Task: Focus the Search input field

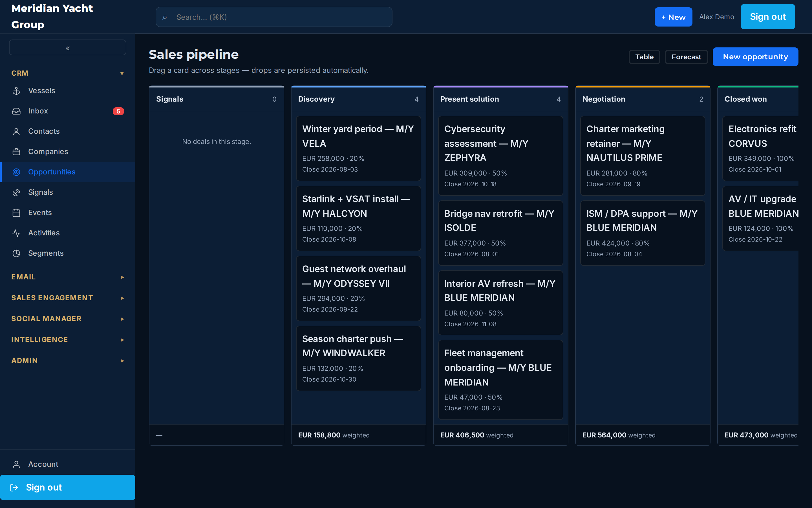Action: [274, 17]
